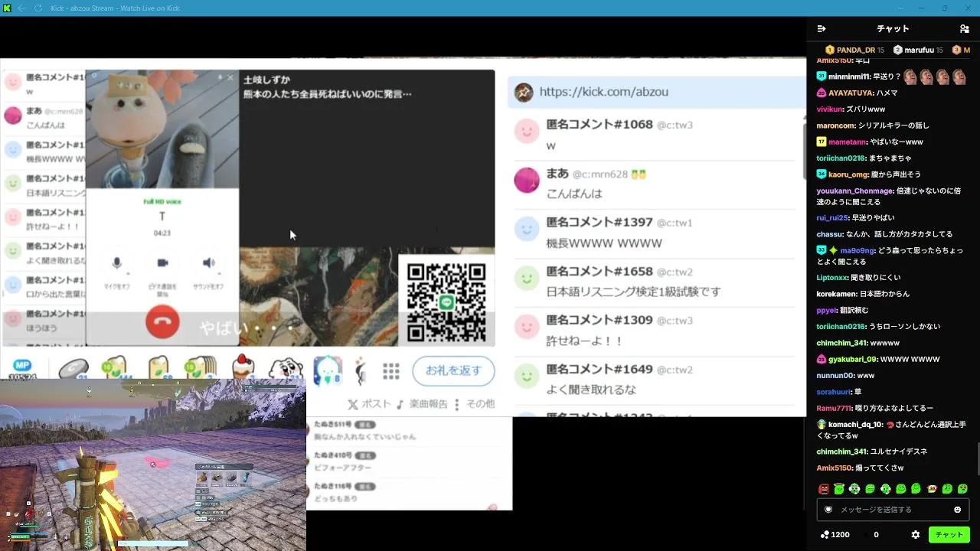Select the first red emote in quick emote row
Image resolution: width=980 pixels, height=551 pixels.
(x=824, y=489)
